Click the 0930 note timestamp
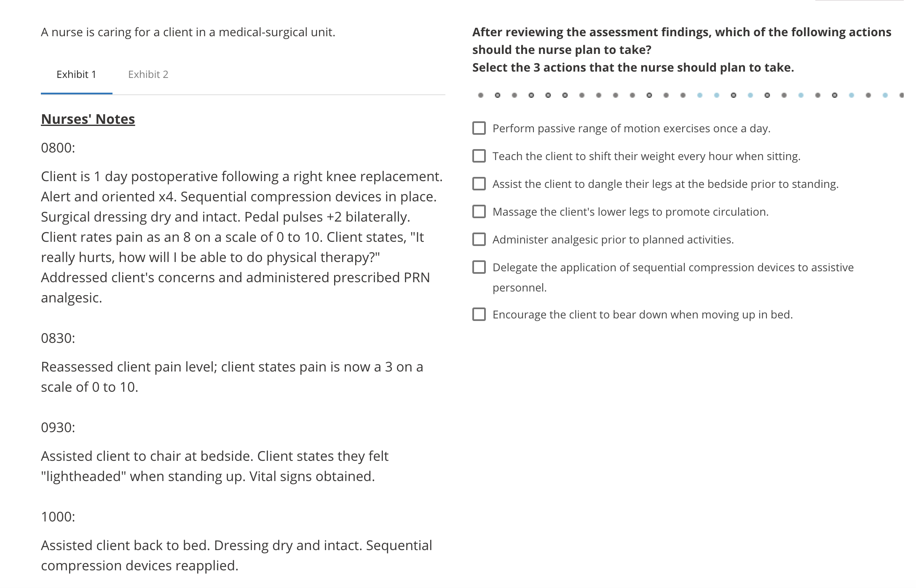Image resolution: width=916 pixels, height=588 pixels. (x=58, y=428)
